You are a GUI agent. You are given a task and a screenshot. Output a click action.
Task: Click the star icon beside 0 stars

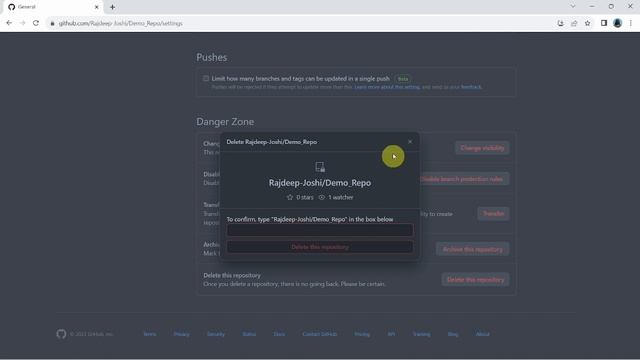coord(290,197)
